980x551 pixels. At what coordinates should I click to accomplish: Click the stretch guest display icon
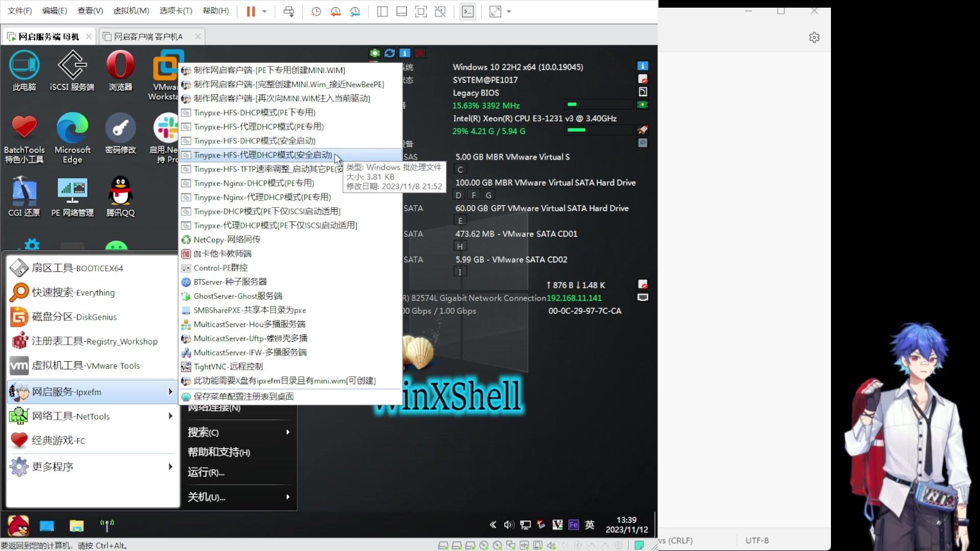(x=495, y=11)
